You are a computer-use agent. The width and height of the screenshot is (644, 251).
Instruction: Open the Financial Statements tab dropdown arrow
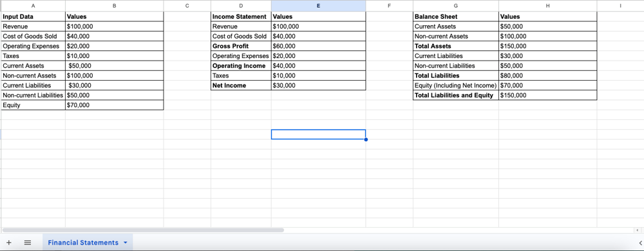pos(126,243)
